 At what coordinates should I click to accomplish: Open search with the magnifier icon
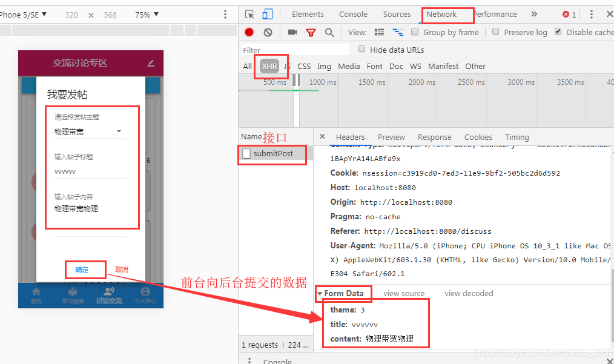click(329, 33)
